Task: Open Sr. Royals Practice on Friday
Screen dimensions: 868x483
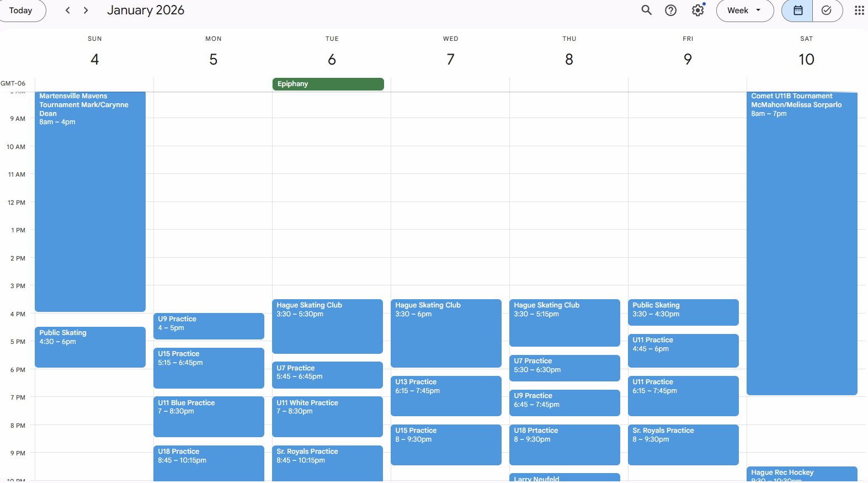Action: [x=683, y=444]
